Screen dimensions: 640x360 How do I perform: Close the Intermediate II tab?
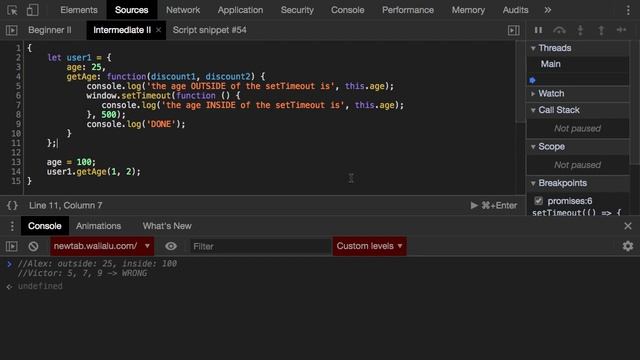[158, 30]
